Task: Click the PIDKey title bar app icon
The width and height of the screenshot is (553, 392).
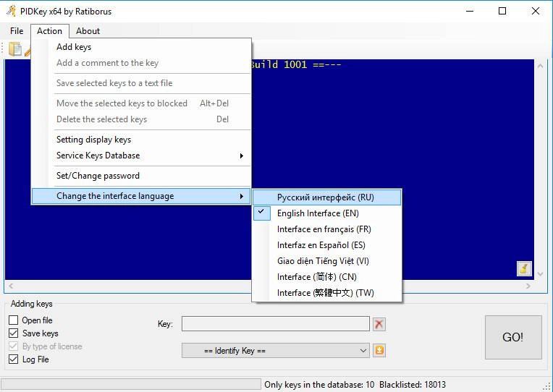Action: [11, 11]
